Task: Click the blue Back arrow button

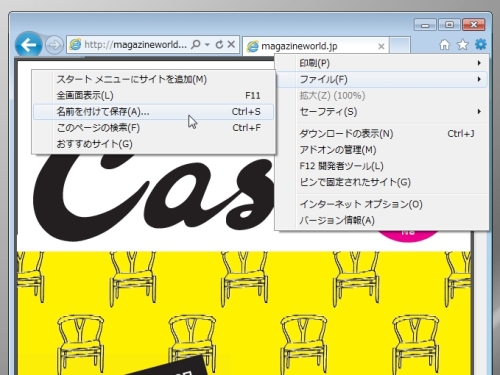Action: point(28,45)
